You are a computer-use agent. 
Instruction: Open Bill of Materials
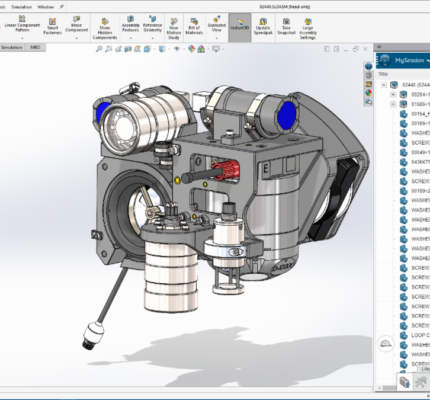click(194, 27)
